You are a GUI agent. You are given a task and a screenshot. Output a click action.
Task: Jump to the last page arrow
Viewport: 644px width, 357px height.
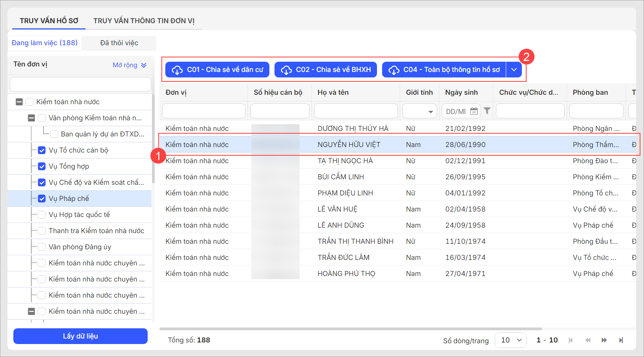(621, 340)
